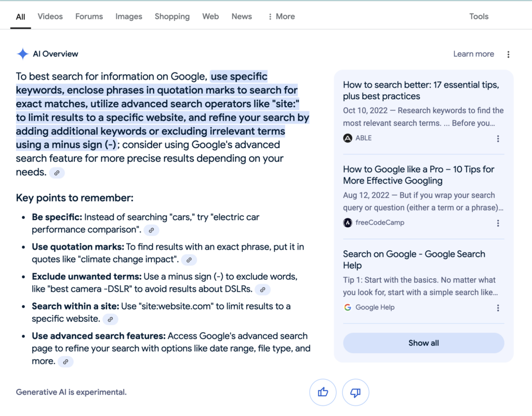Switch to the Shopping tab
532x416 pixels.
pos(172,17)
